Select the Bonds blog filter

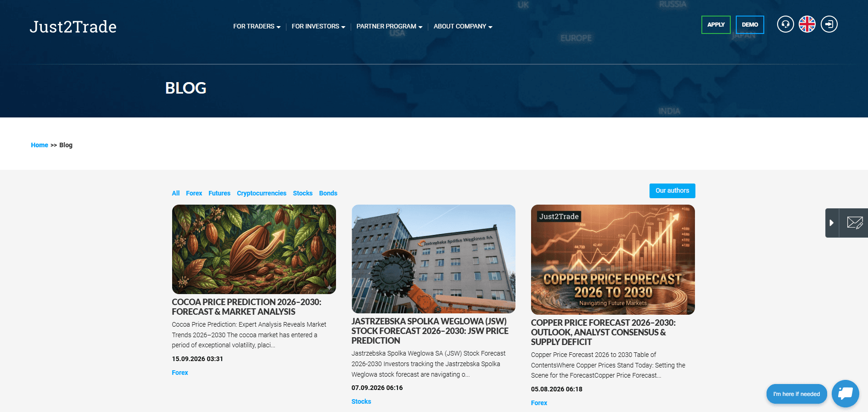pos(328,193)
